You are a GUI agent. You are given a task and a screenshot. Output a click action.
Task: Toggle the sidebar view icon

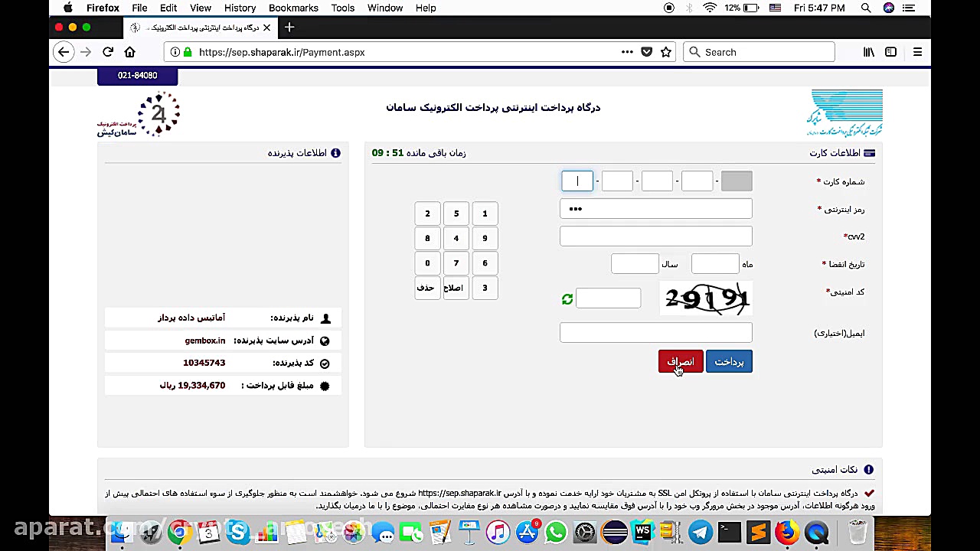[x=890, y=52]
